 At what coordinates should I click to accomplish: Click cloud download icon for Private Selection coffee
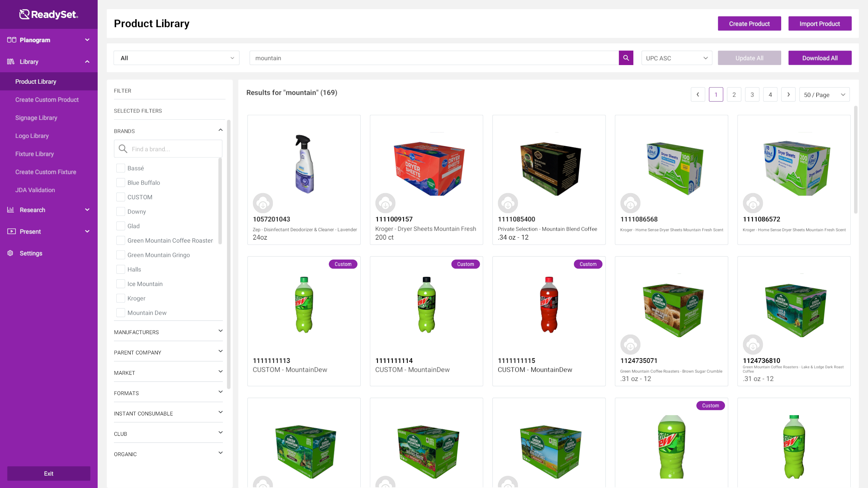coord(508,203)
